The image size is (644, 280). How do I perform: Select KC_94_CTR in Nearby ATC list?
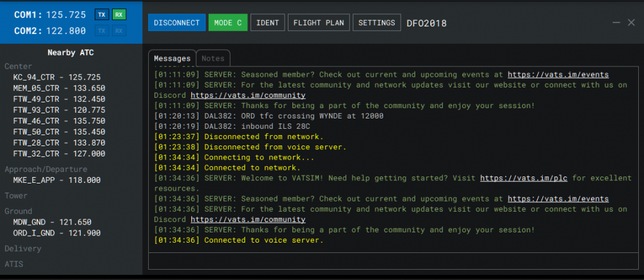point(57,77)
